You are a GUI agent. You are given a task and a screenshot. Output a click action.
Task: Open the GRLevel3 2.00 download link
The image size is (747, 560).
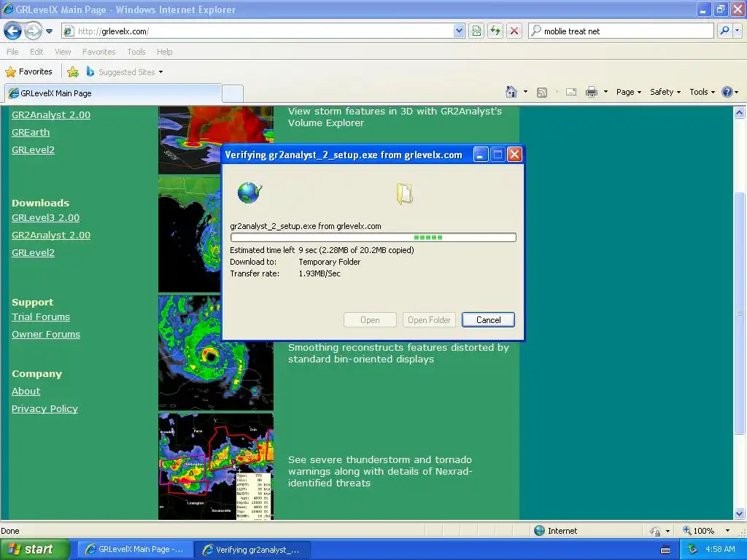click(x=45, y=217)
